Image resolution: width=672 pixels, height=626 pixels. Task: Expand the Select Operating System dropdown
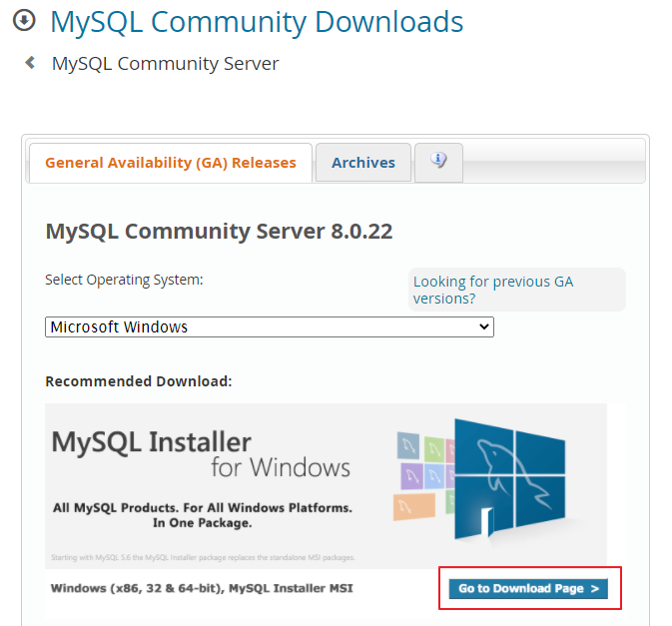[270, 326]
